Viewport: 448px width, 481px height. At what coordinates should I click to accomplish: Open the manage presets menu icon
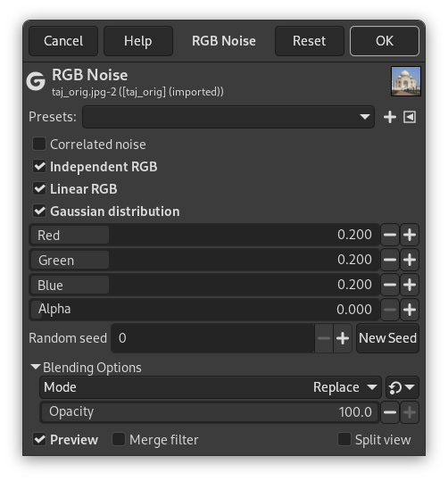(410, 117)
